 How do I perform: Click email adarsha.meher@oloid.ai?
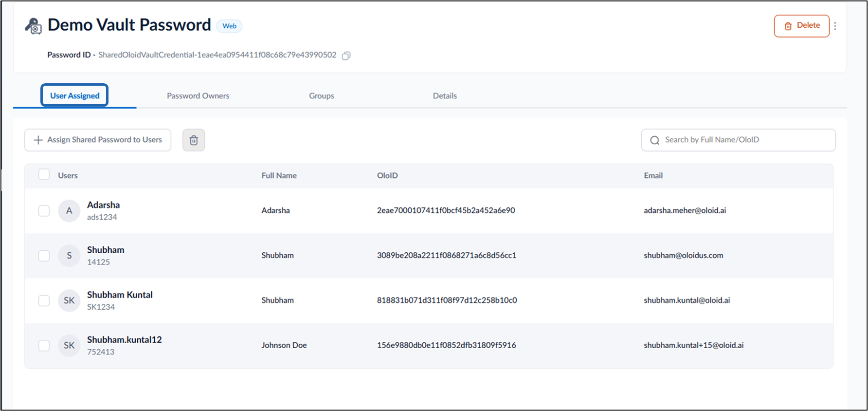point(685,210)
